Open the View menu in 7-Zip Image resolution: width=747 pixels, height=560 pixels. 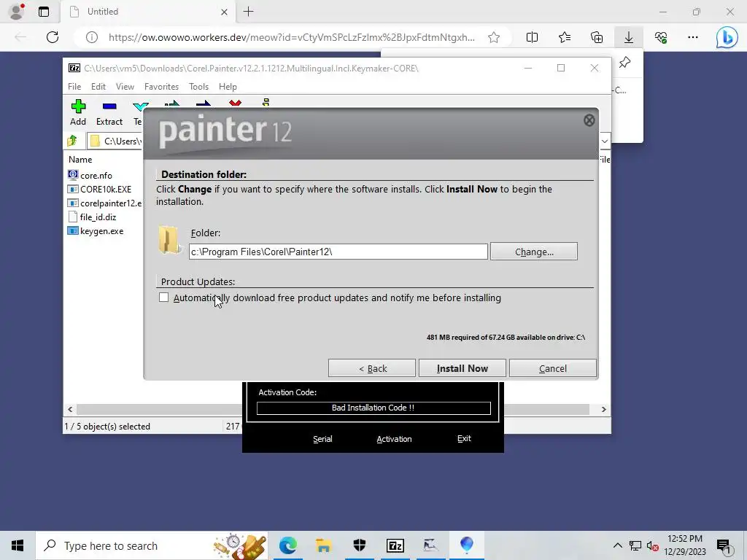(125, 87)
